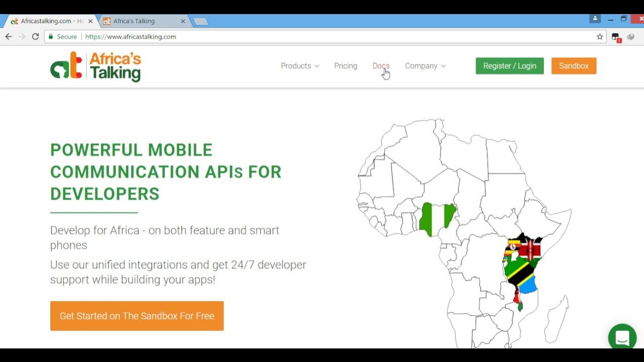
Task: Click the orange Sandbox button
Action: click(574, 66)
